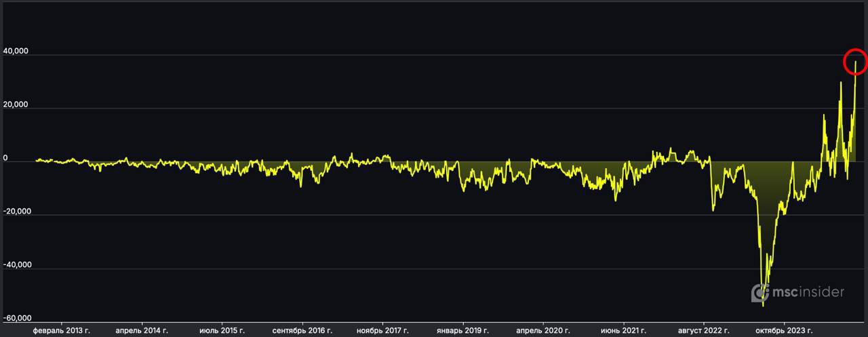Click the 'январь 2019 г.' date label
This screenshot has width=868, height=337.
(x=463, y=331)
